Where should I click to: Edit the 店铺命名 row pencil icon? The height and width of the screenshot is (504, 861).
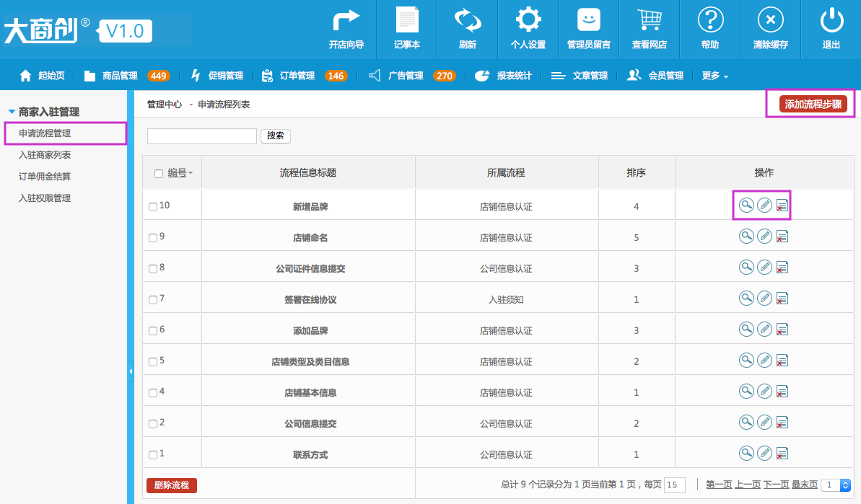coord(764,236)
